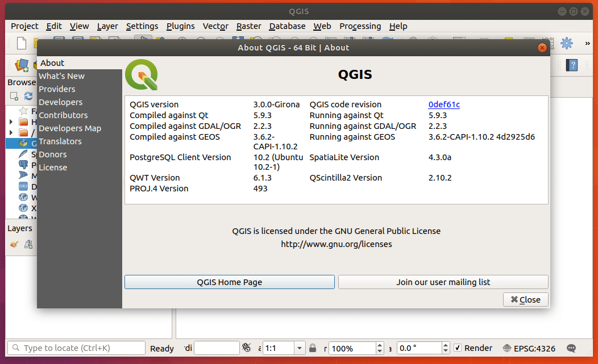Click the '3.0.0-Girona' version text

pyautogui.click(x=276, y=104)
